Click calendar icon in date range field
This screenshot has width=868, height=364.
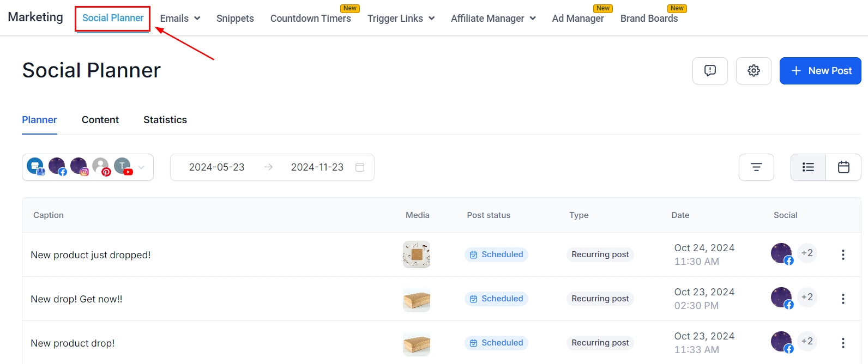tap(360, 167)
